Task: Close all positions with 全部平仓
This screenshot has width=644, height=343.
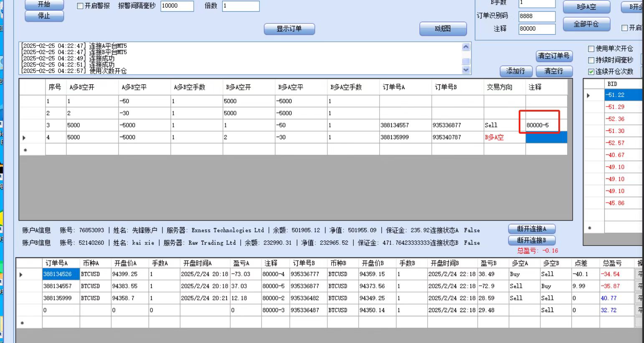Action: tap(586, 24)
